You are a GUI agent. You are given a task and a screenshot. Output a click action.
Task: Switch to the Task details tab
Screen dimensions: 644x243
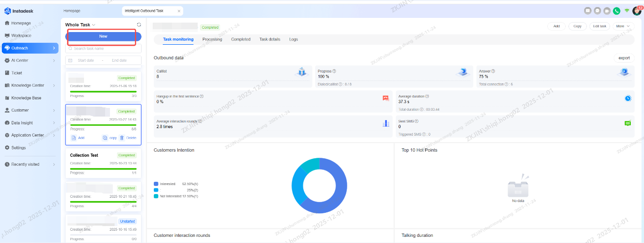270,40
